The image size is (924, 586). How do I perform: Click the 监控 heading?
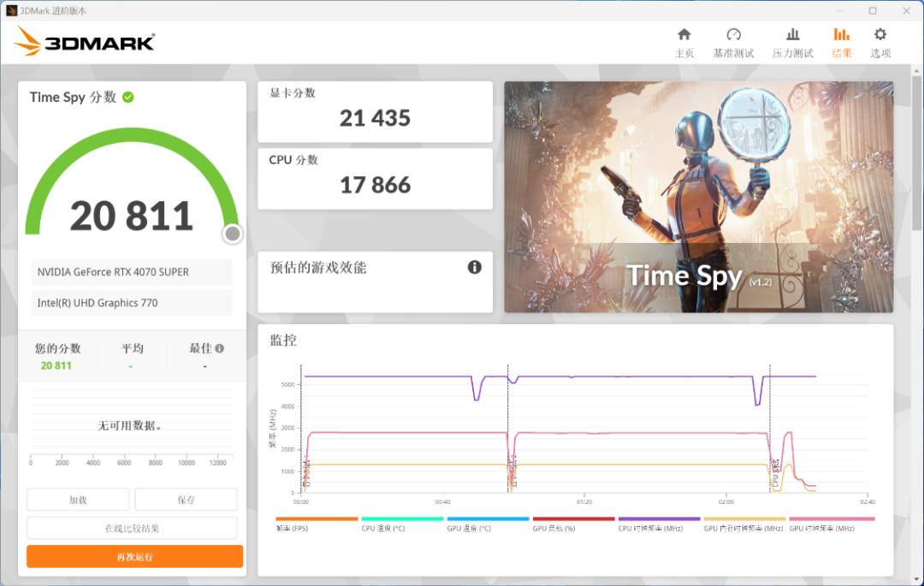coord(283,340)
